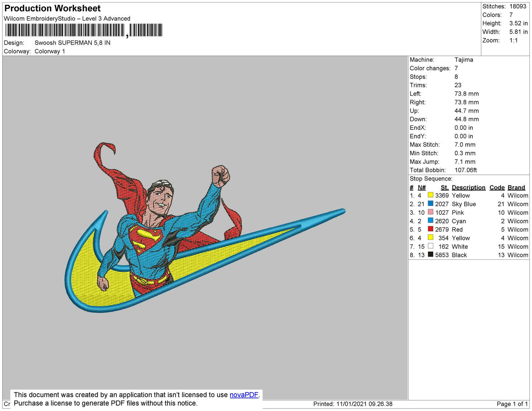Click the White color swatch
Viewport: 532px width, 411px height.
coord(430,246)
